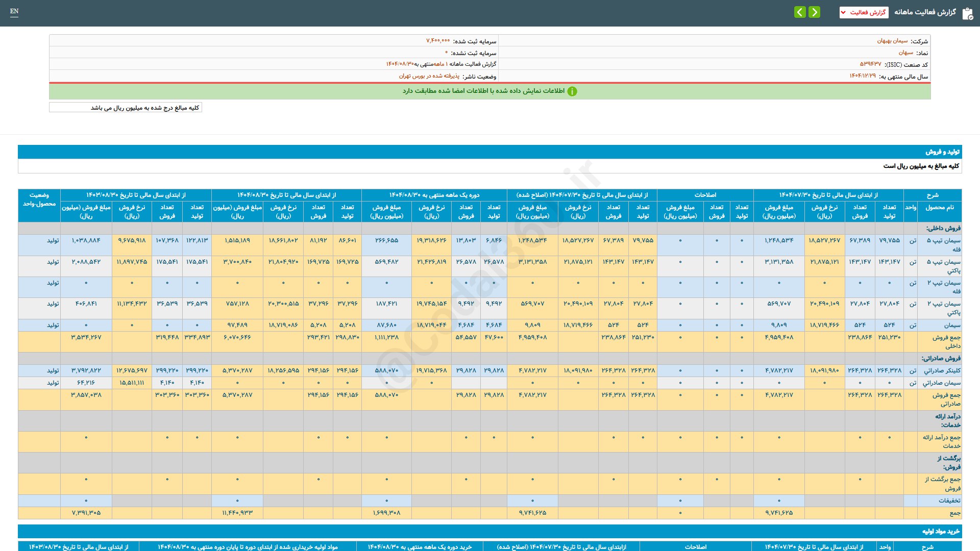Click the پذیرفته شده در بورس تهران status text
Viewport: 980px width, 551px height.
coord(429,76)
